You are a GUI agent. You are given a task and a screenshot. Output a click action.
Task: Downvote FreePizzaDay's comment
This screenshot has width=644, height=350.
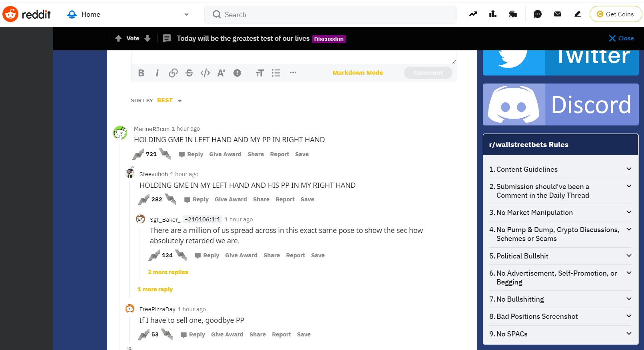(x=167, y=334)
